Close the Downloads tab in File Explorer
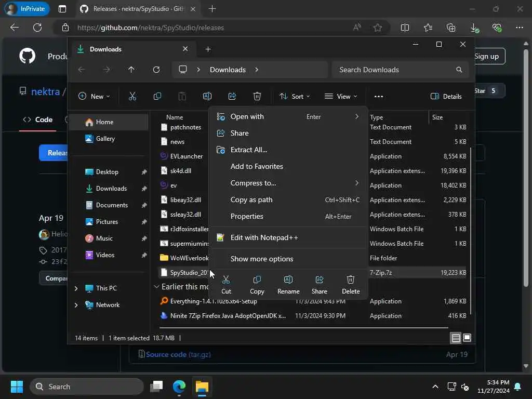The image size is (532, 399). (x=185, y=49)
